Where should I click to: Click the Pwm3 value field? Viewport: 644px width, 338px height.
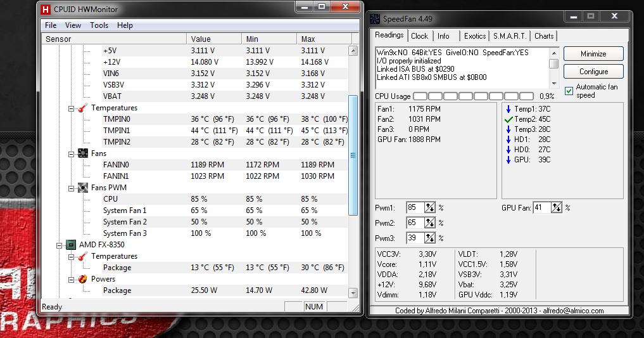pos(415,238)
